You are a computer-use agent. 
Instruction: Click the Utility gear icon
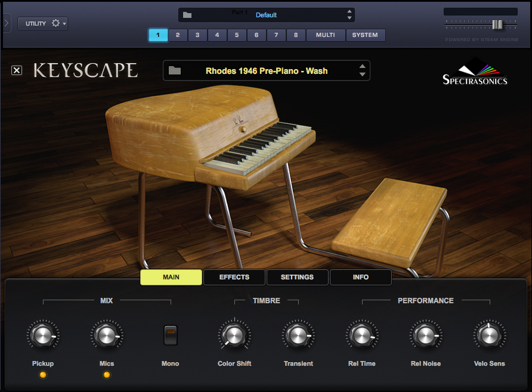[x=55, y=23]
